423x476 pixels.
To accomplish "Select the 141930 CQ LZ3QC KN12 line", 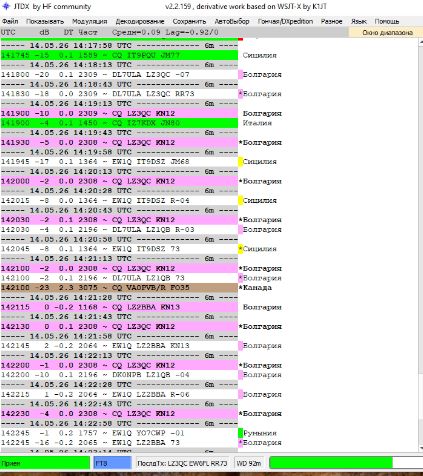I will pos(119,143).
